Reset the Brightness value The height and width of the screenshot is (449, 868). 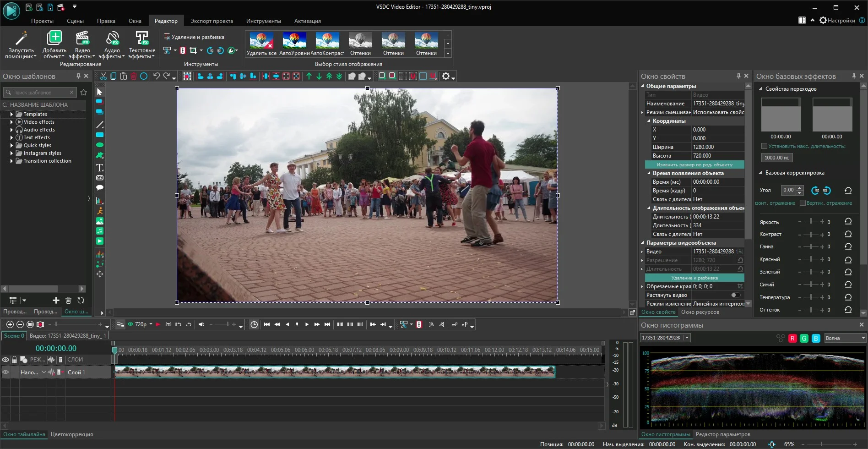pyautogui.click(x=848, y=221)
